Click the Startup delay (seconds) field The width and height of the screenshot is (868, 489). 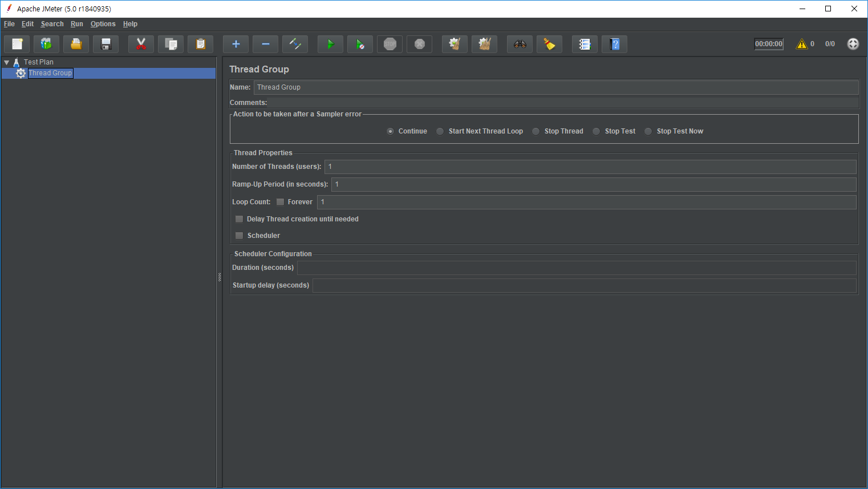(x=585, y=285)
